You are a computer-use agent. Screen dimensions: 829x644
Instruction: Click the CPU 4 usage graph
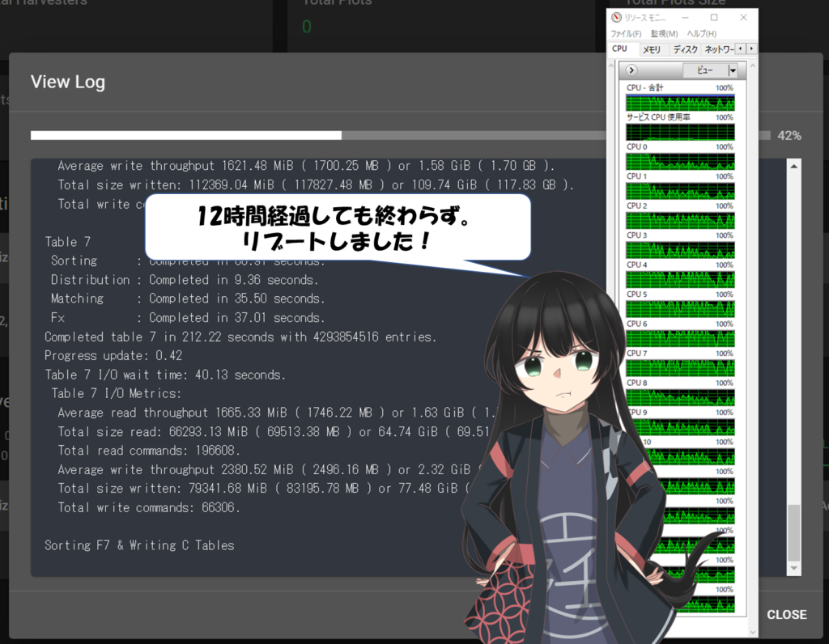(680, 279)
